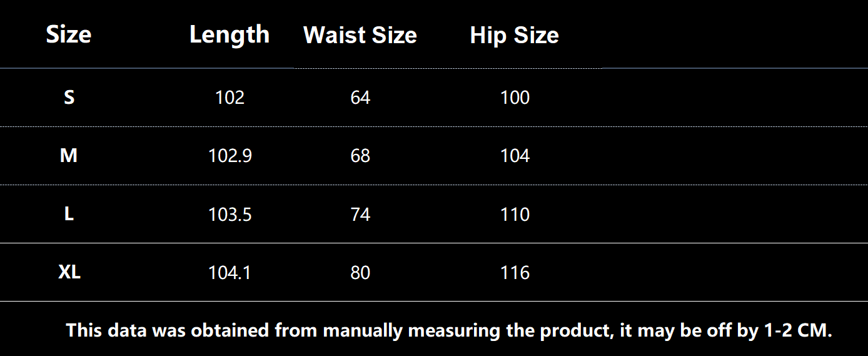This screenshot has height=356, width=868.
Task: Click the Size column header
Action: point(69,34)
